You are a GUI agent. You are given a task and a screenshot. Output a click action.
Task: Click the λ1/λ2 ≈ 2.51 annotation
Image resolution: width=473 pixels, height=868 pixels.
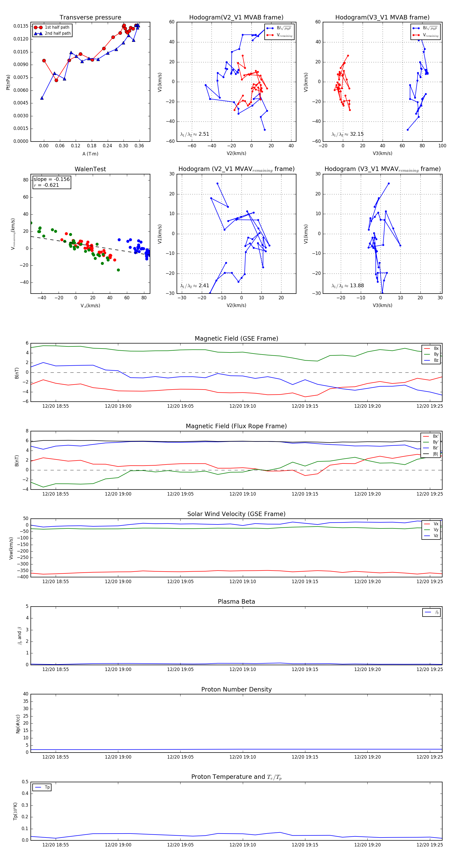(194, 134)
